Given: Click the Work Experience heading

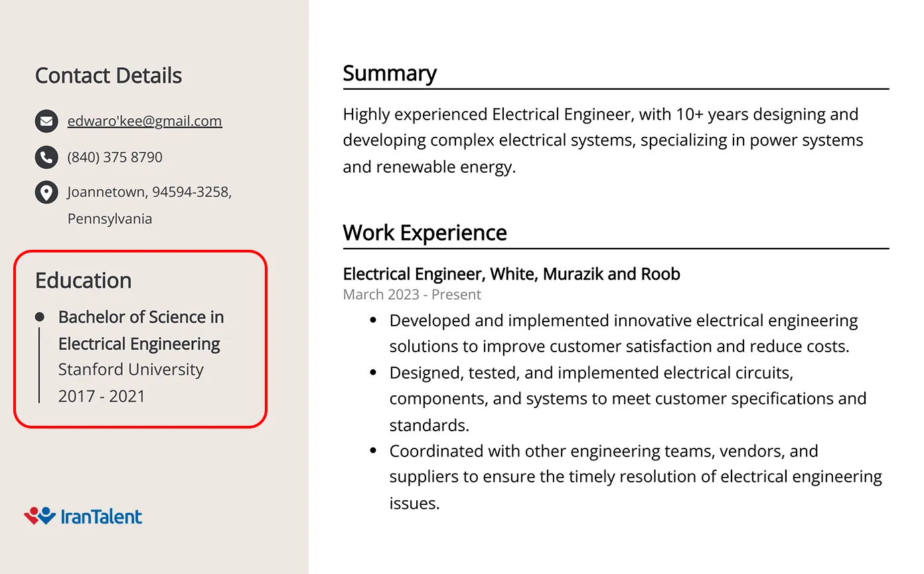Looking at the screenshot, I should pyautogui.click(x=425, y=233).
